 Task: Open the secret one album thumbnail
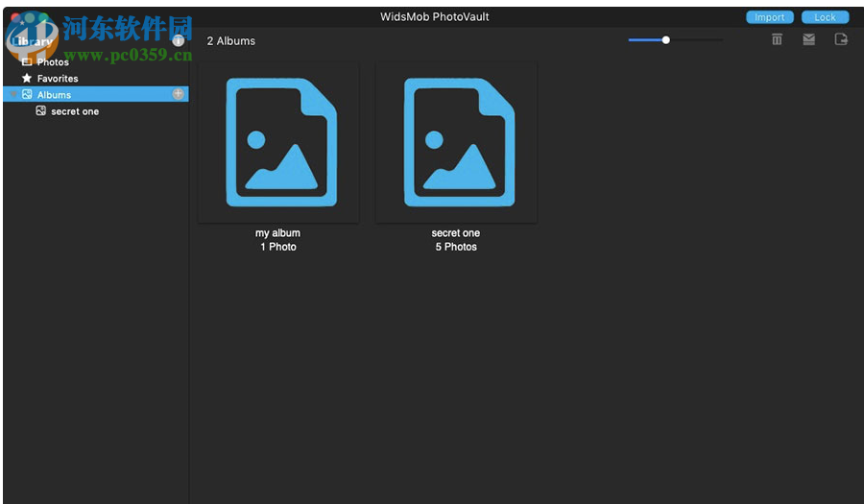(456, 143)
